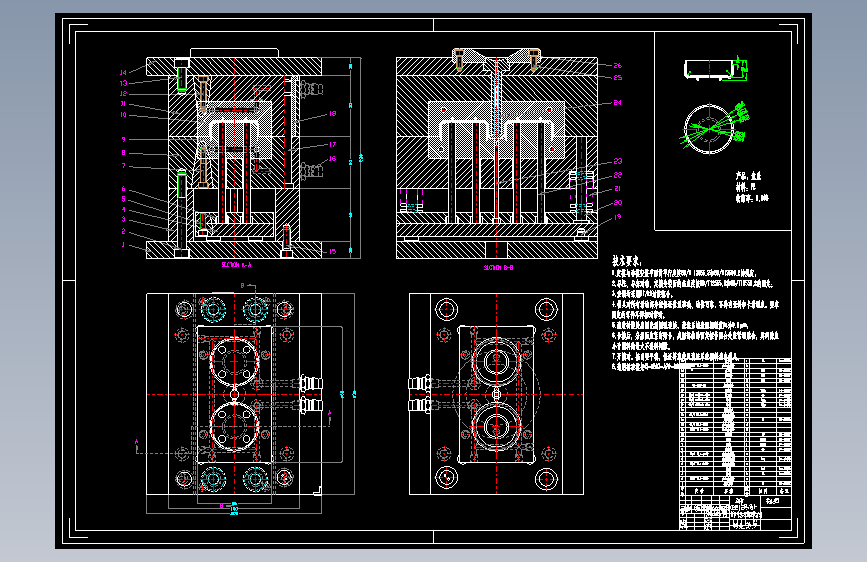Select part number 12 callout label
The image size is (867, 562).
123,93
